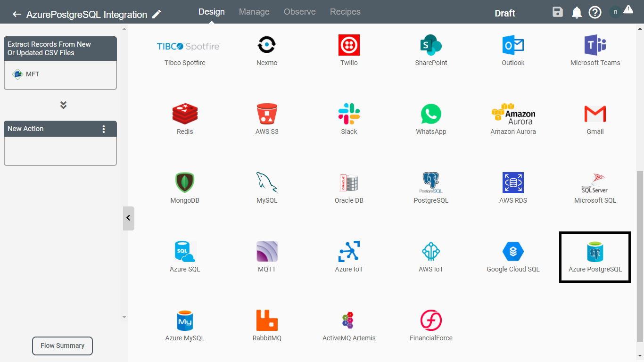
Task: Select the RabbitMQ connector
Action: pos(267,325)
